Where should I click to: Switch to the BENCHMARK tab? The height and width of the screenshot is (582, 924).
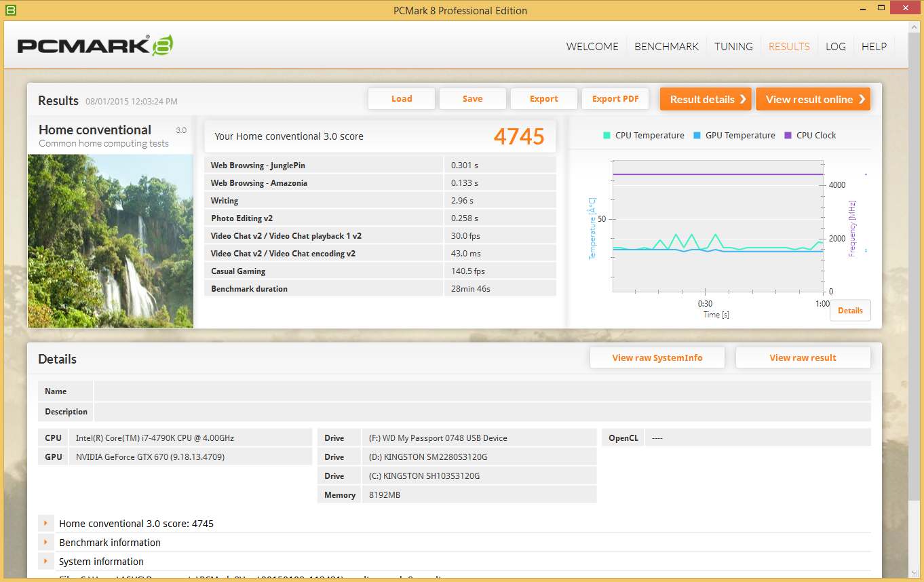(x=666, y=47)
